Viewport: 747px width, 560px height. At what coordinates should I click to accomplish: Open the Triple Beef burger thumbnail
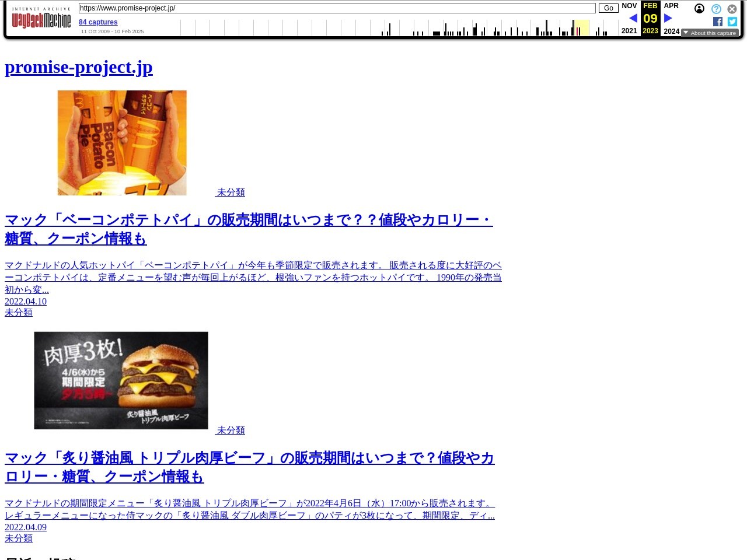[x=121, y=380]
